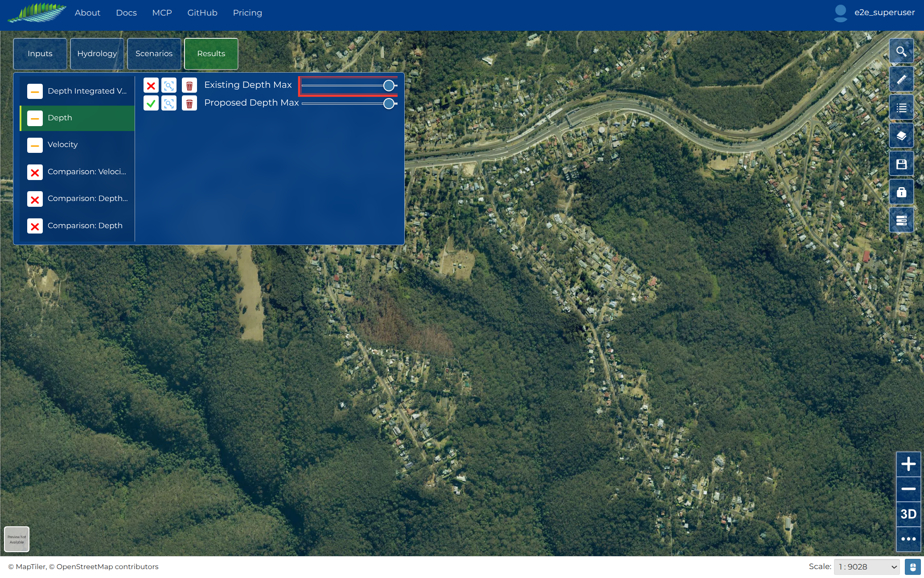Open the server stack icon panel
Image resolution: width=924 pixels, height=578 pixels.
click(901, 220)
